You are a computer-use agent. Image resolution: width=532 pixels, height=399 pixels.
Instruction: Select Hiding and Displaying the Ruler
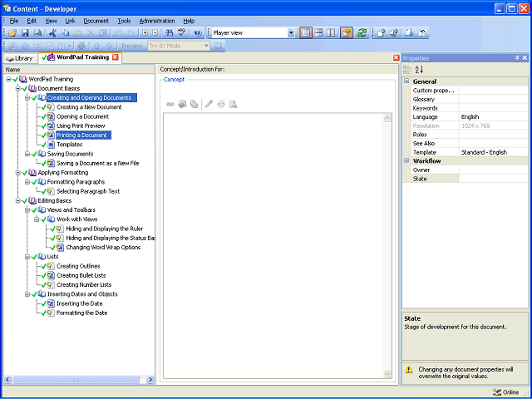[x=105, y=229]
